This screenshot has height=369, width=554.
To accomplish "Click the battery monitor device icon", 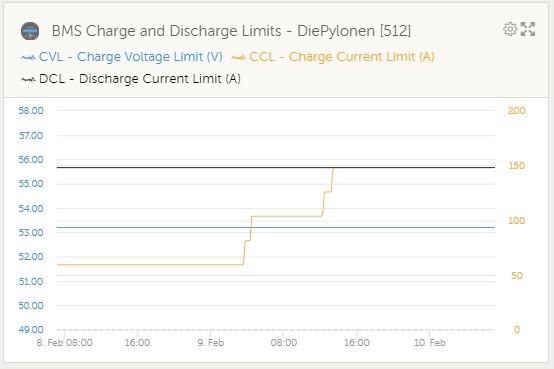I will 30,31.
